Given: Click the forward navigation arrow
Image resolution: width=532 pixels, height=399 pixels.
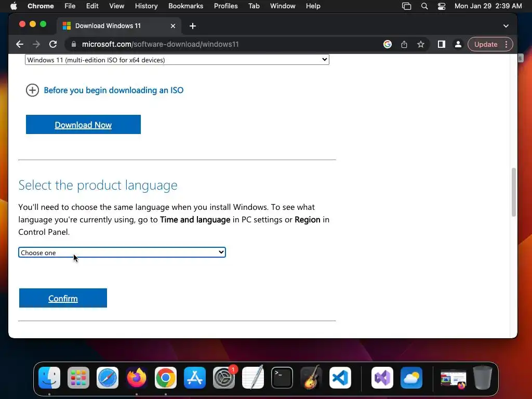Looking at the screenshot, I should coord(36,45).
